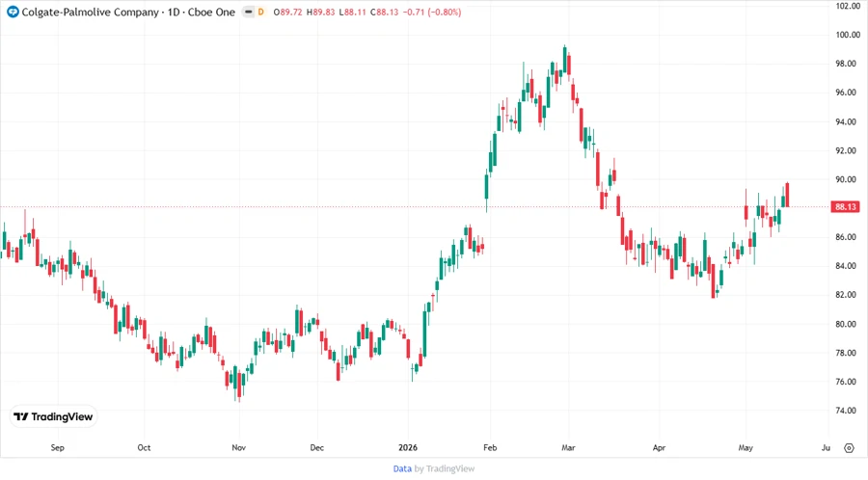
Task: Click the May label on time axis
Action: point(746,448)
